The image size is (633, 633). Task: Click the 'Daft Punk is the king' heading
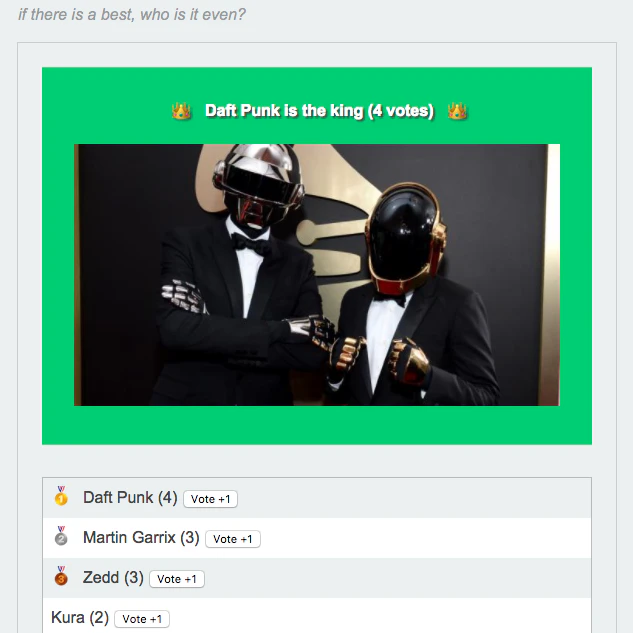(319, 111)
